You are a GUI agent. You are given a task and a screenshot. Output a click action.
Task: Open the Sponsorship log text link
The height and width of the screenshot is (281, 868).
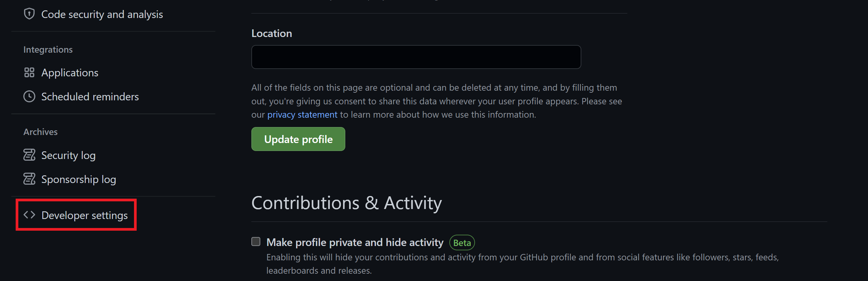pos(79,179)
